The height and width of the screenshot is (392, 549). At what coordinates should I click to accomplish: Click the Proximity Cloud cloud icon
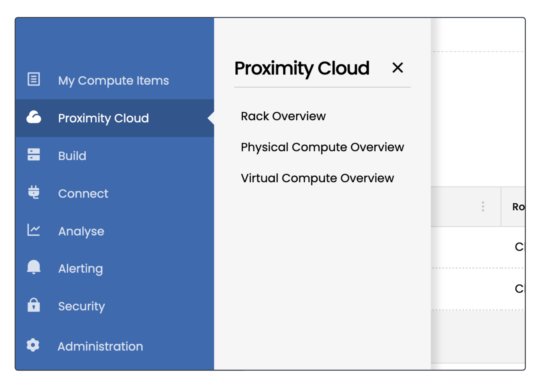(34, 117)
